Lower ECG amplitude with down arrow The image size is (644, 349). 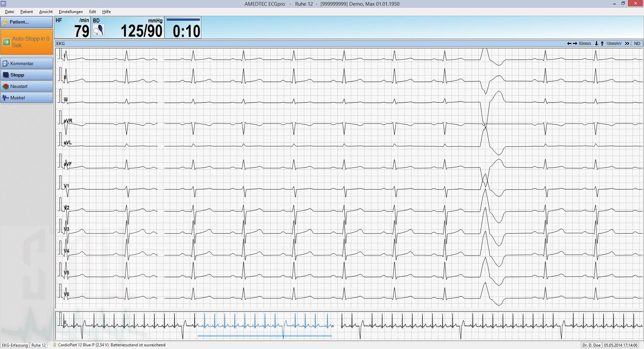[x=596, y=44]
